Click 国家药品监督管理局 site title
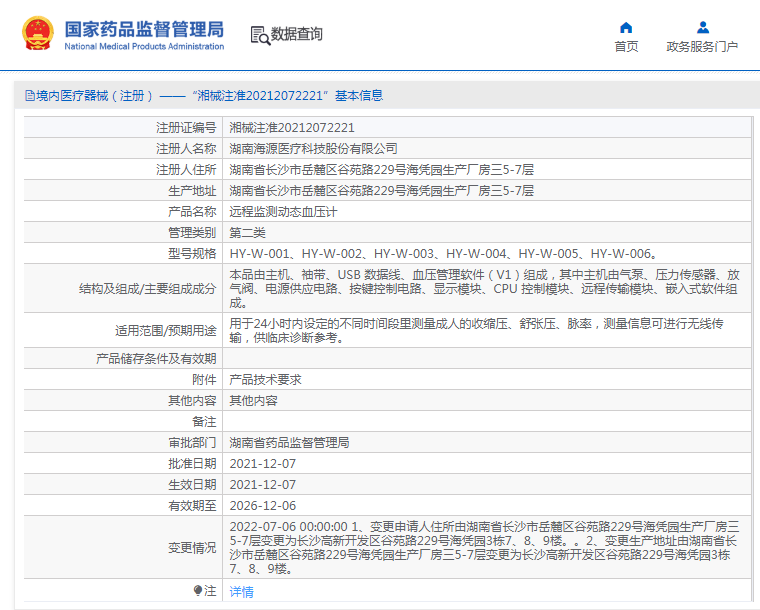 144,29
